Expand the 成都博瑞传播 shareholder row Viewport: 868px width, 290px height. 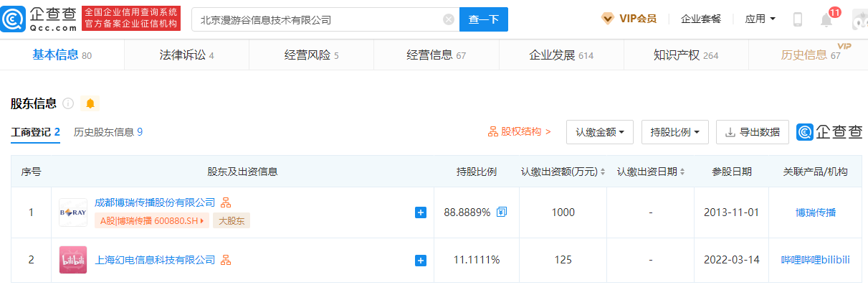point(421,212)
